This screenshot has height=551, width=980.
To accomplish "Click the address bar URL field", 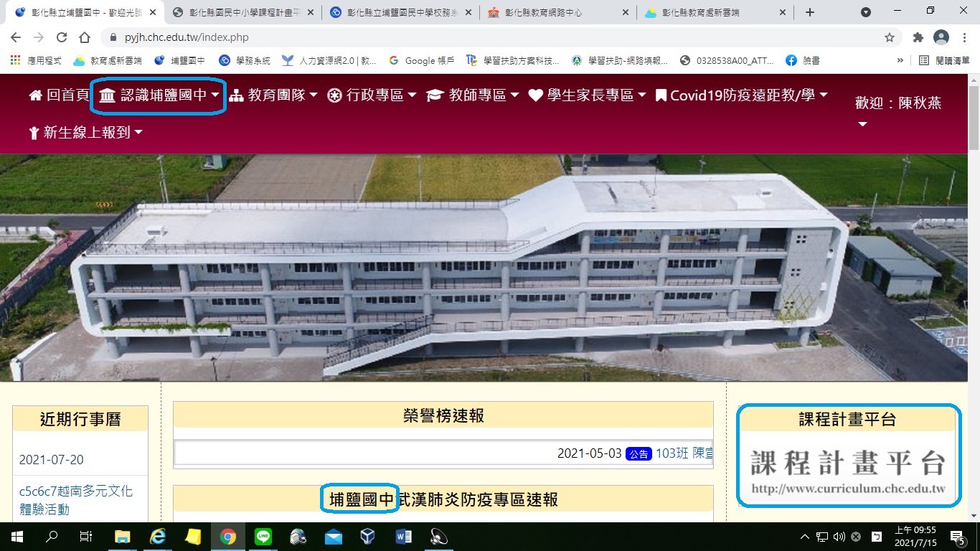I will [495, 37].
